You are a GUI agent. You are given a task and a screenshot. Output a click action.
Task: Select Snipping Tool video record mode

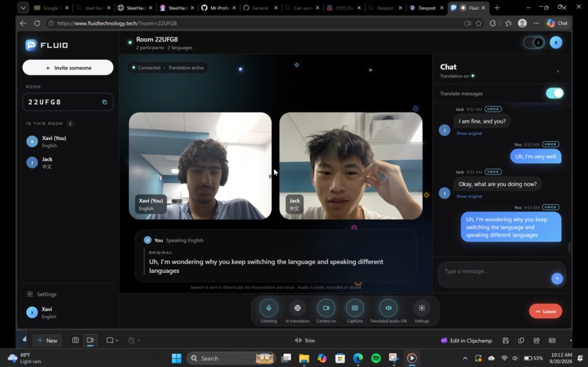(90, 340)
